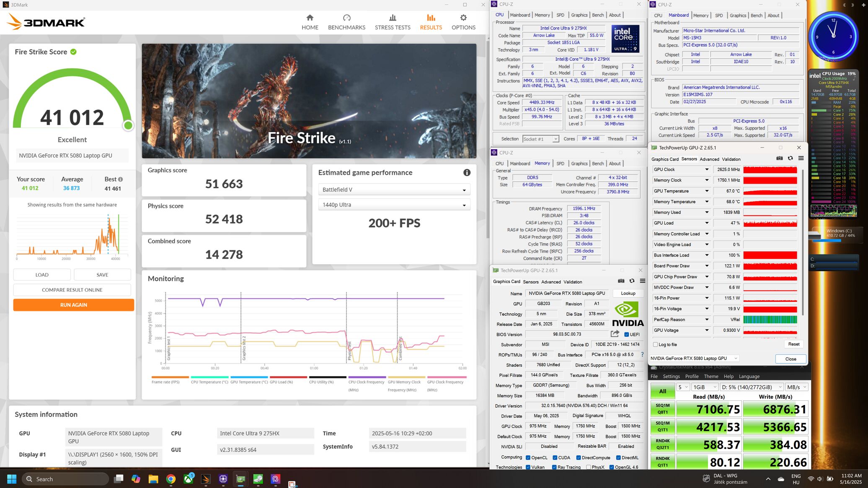Toggle the OpenCL checkbox
The image size is (868, 488).
tap(528, 457)
